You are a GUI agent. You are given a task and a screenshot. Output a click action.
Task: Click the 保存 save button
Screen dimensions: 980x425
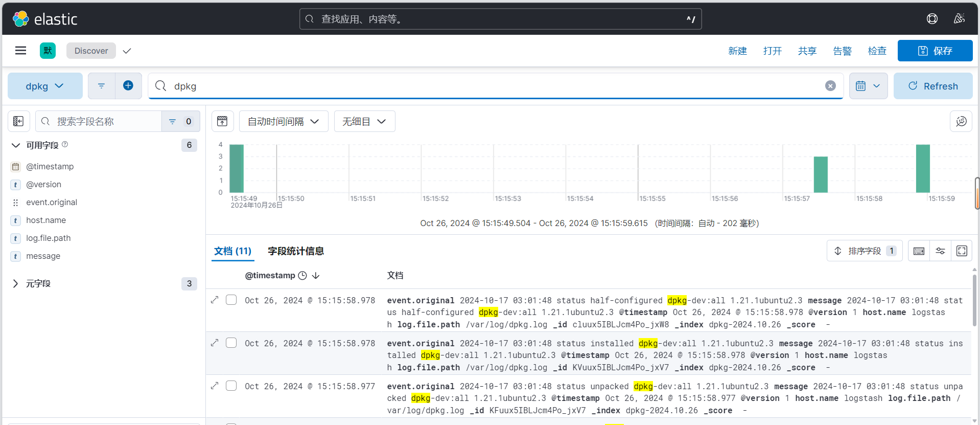pos(935,51)
